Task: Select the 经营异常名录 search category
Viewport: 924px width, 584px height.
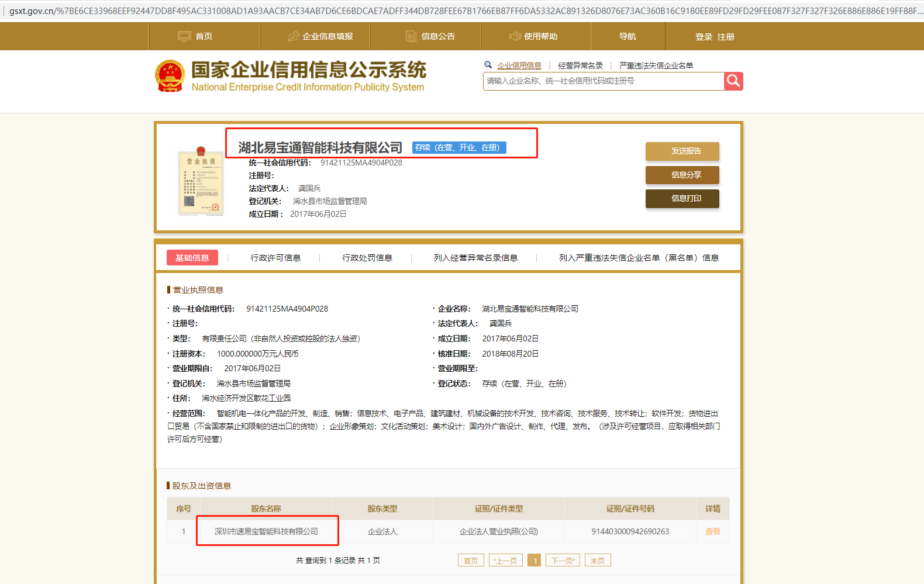Action: coord(581,65)
